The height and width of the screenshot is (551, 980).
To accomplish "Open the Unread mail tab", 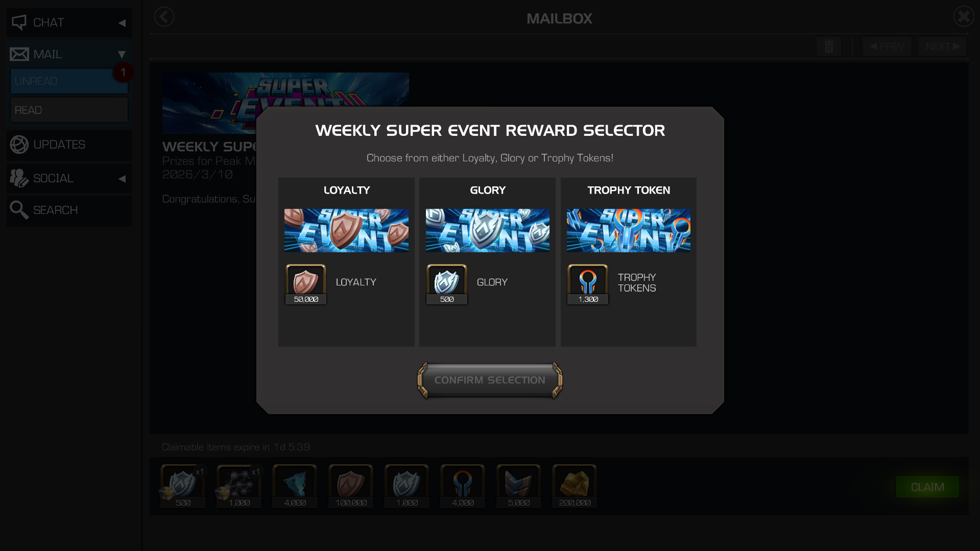I will (69, 81).
